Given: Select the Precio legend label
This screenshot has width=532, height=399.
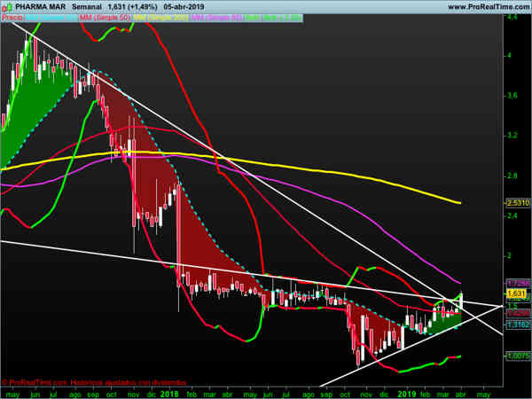Looking at the screenshot, I should click(12, 18).
